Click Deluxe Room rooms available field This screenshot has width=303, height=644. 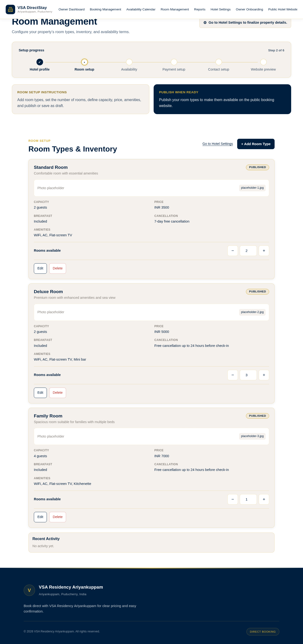(x=248, y=375)
